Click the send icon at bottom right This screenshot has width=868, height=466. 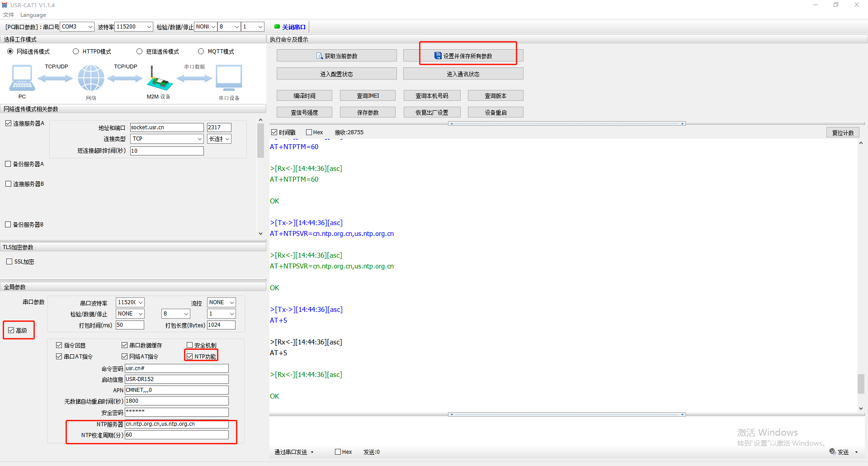coord(832,451)
